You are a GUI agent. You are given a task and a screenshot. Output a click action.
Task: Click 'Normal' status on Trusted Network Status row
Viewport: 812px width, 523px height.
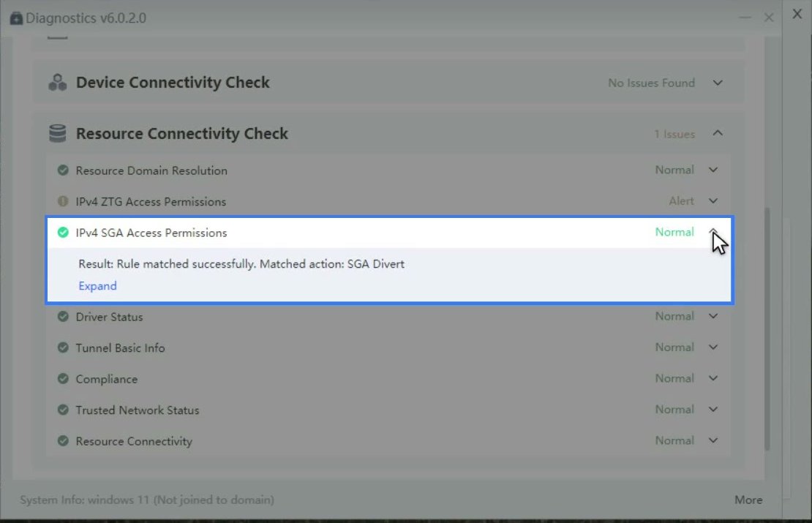pyautogui.click(x=674, y=409)
